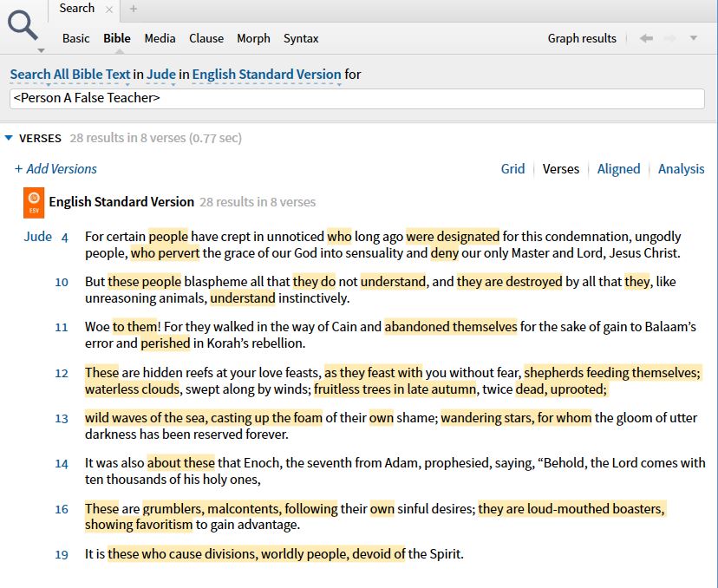
Task: Open verse 16 reference
Action: tap(62, 510)
